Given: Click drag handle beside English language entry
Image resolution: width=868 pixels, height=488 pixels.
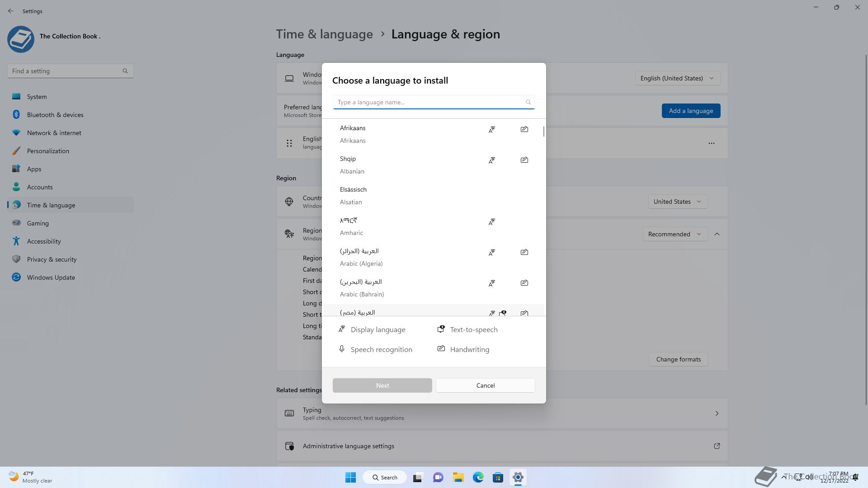Looking at the screenshot, I should [x=289, y=143].
